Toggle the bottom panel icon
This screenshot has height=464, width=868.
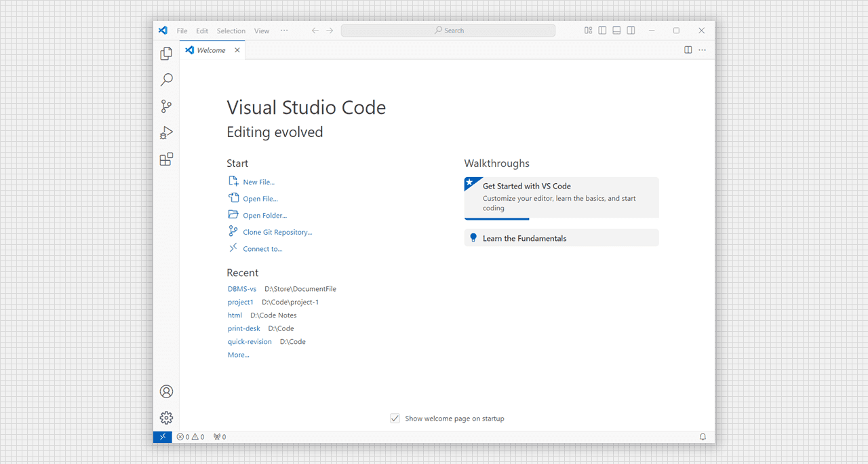point(616,31)
